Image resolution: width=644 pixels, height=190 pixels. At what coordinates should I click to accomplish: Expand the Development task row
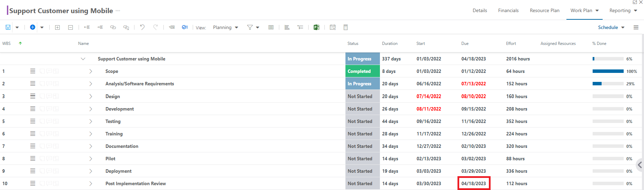point(91,109)
